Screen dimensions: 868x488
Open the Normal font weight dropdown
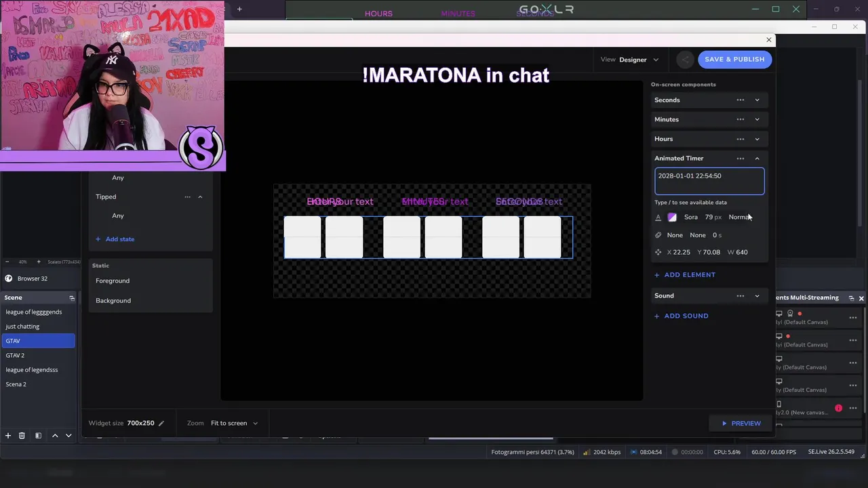[740, 217]
